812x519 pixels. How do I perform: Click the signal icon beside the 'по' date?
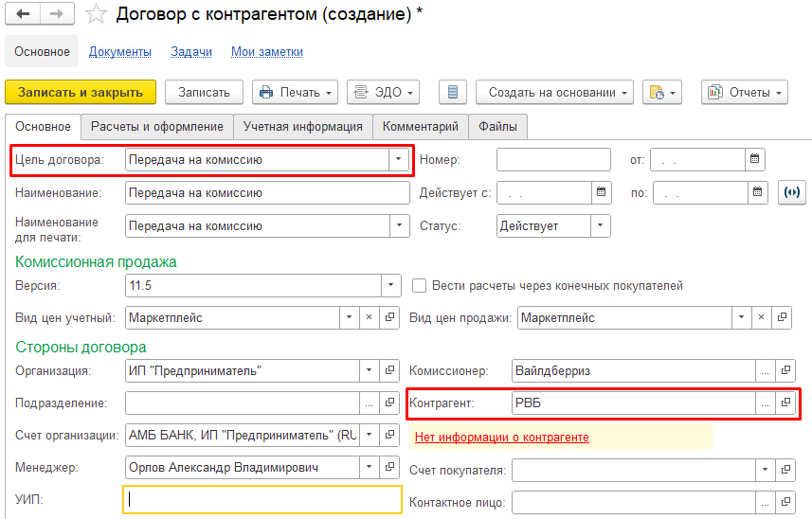(791, 193)
